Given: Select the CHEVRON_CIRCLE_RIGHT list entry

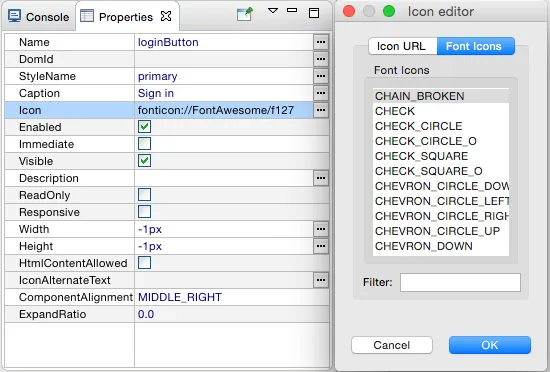Looking at the screenshot, I should tap(441, 216).
